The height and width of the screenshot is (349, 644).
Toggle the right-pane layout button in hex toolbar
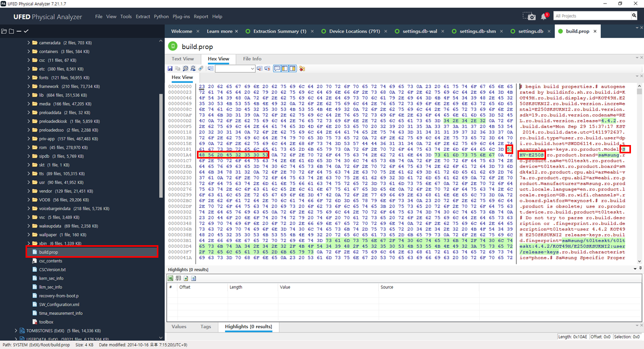(x=292, y=68)
